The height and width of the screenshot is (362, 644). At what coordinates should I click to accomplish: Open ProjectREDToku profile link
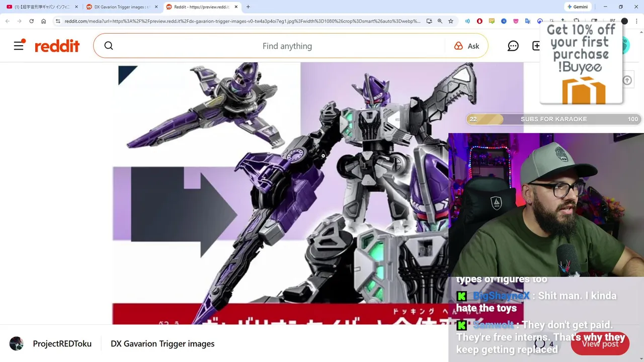click(62, 344)
